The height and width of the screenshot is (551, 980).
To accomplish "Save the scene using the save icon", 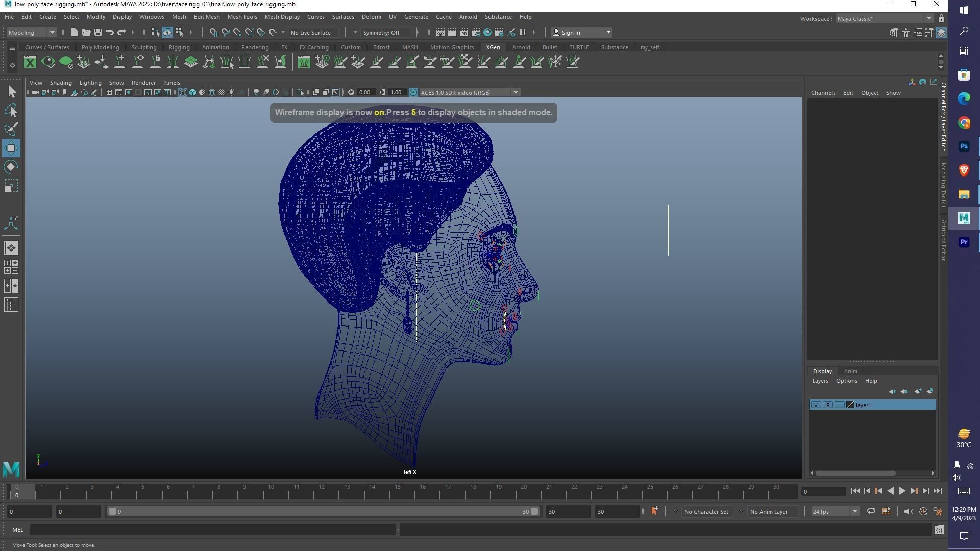I will 97,32.
